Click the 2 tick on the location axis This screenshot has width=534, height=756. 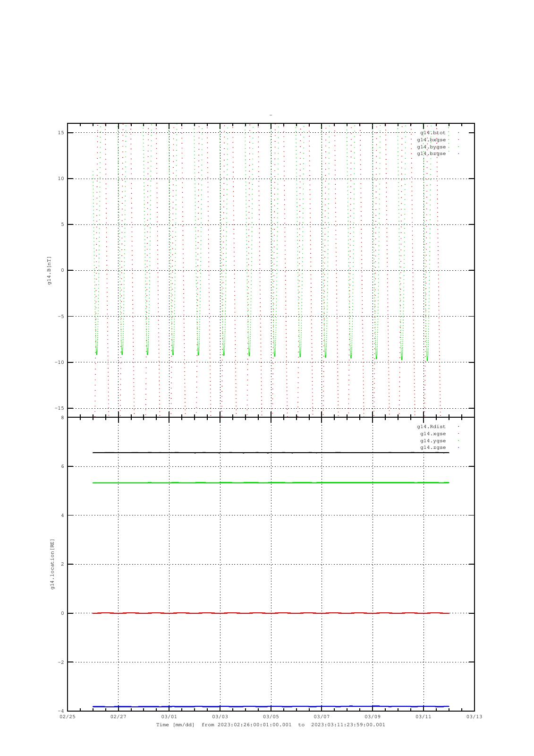(x=62, y=564)
